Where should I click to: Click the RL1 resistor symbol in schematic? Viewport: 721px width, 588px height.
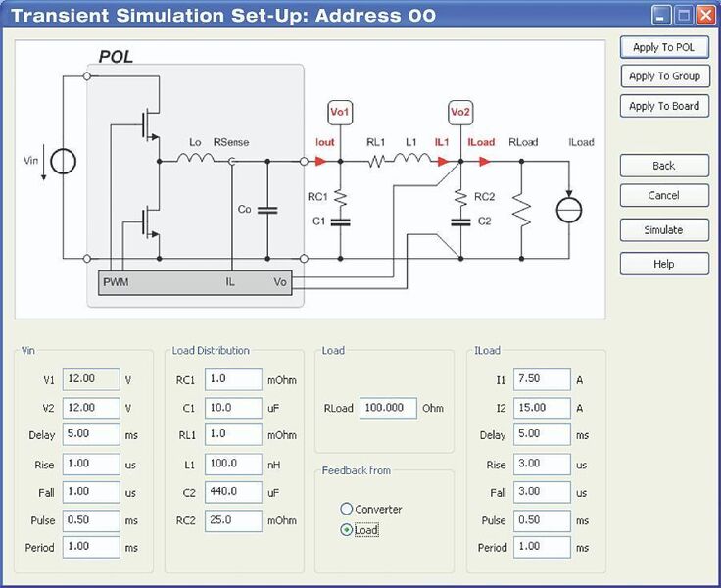point(376,161)
